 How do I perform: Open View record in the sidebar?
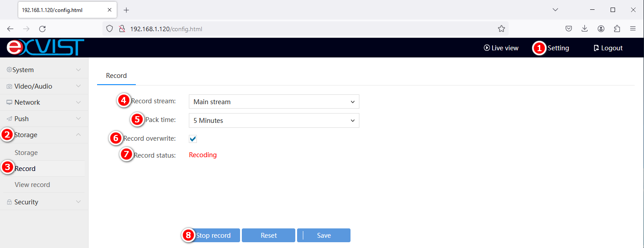(x=32, y=185)
